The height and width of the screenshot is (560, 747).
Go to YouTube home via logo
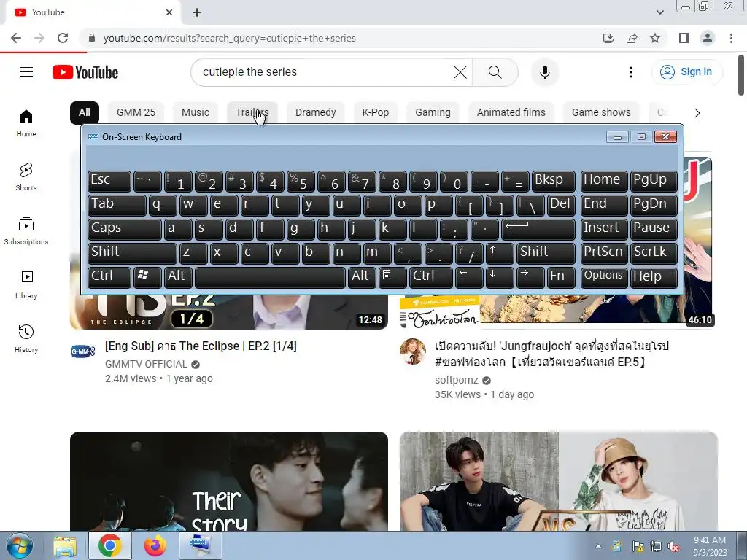(x=85, y=72)
